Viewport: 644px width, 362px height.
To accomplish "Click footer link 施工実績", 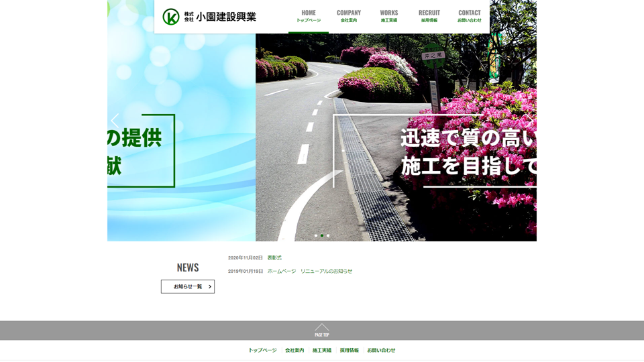I will click(322, 351).
